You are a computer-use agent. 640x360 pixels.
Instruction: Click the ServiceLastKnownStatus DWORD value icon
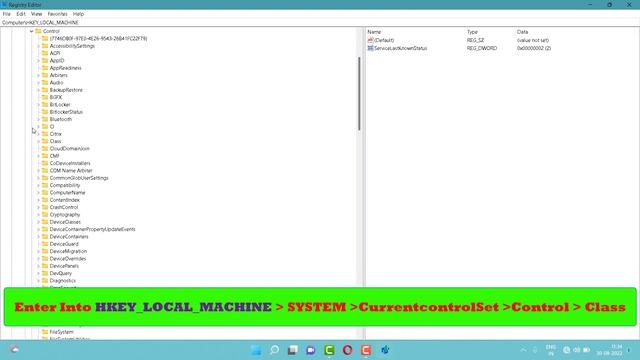click(370, 48)
